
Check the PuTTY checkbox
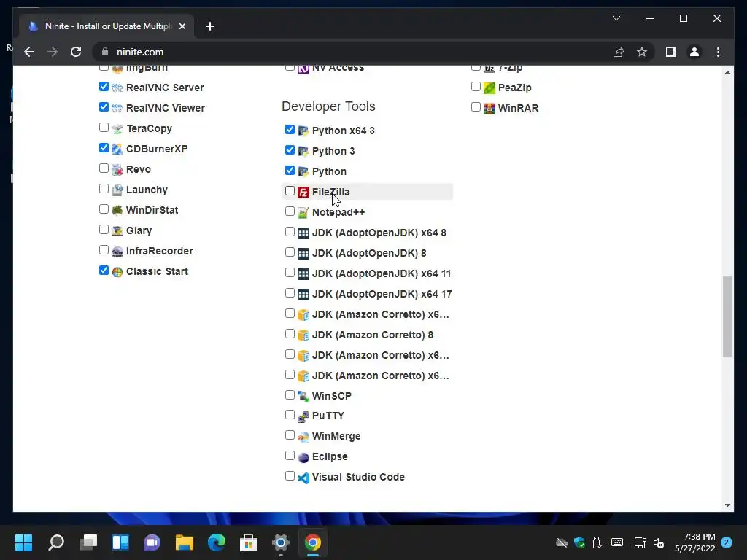(x=290, y=415)
